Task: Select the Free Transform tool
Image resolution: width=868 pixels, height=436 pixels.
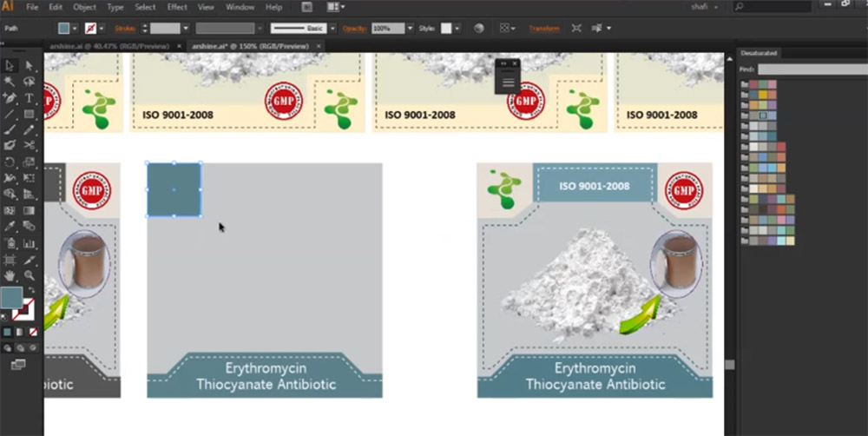Action: pos(29,178)
